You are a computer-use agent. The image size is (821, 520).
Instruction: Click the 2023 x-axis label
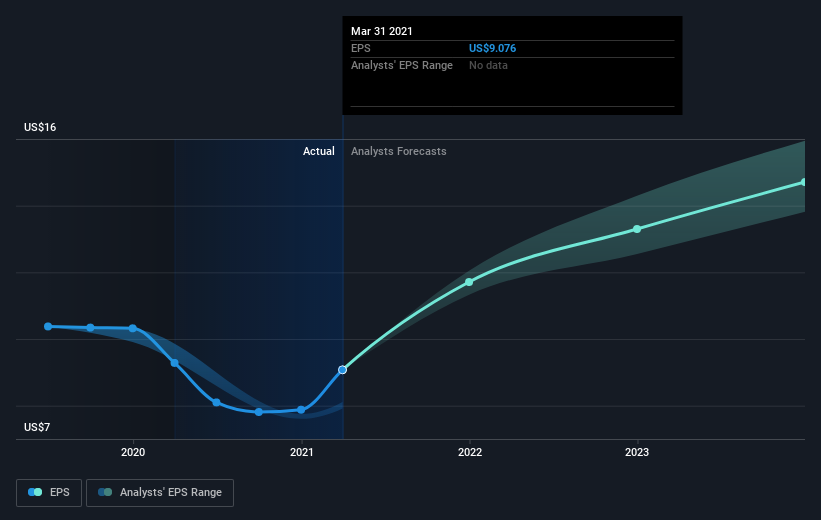[637, 452]
